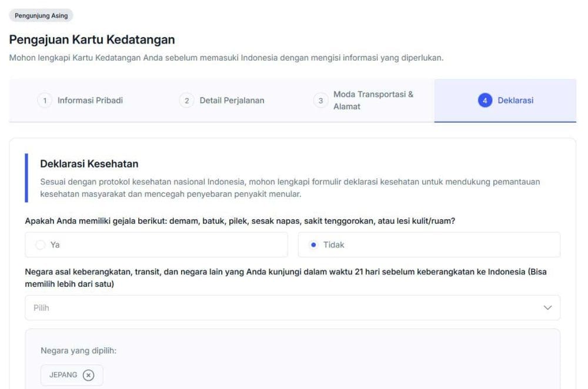Select the Ya radio button for symptoms

coord(40,245)
